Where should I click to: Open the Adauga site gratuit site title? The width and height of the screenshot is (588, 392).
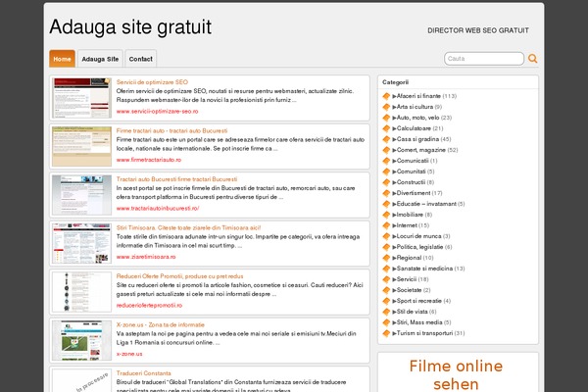pyautogui.click(x=130, y=27)
